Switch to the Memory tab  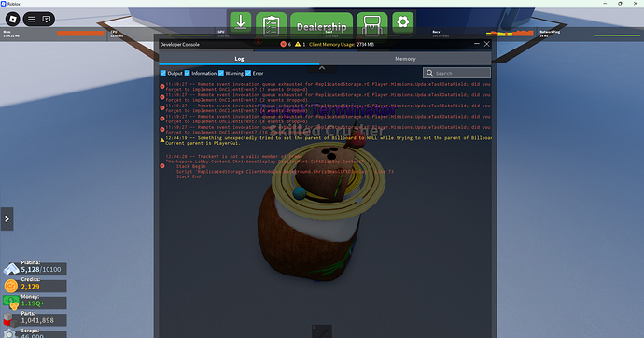(405, 59)
